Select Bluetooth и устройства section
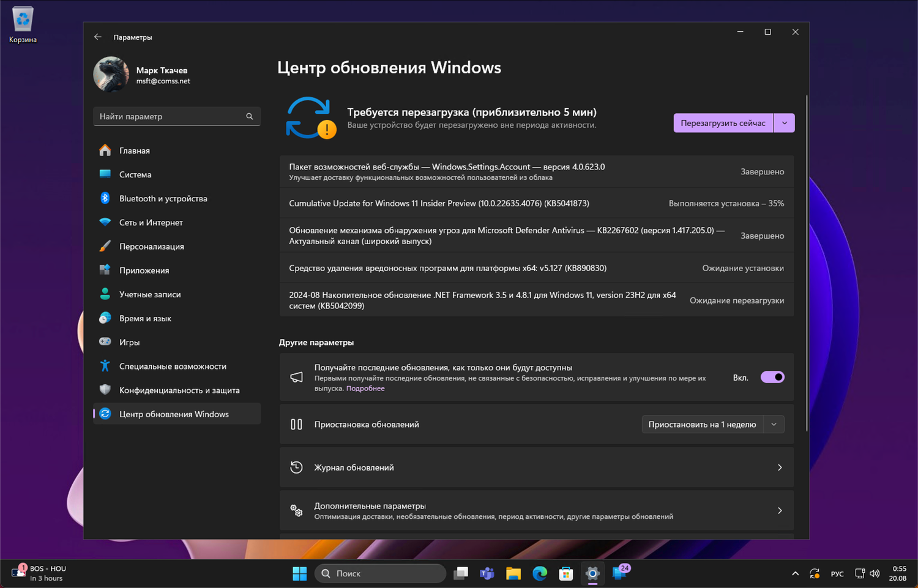 (177, 198)
